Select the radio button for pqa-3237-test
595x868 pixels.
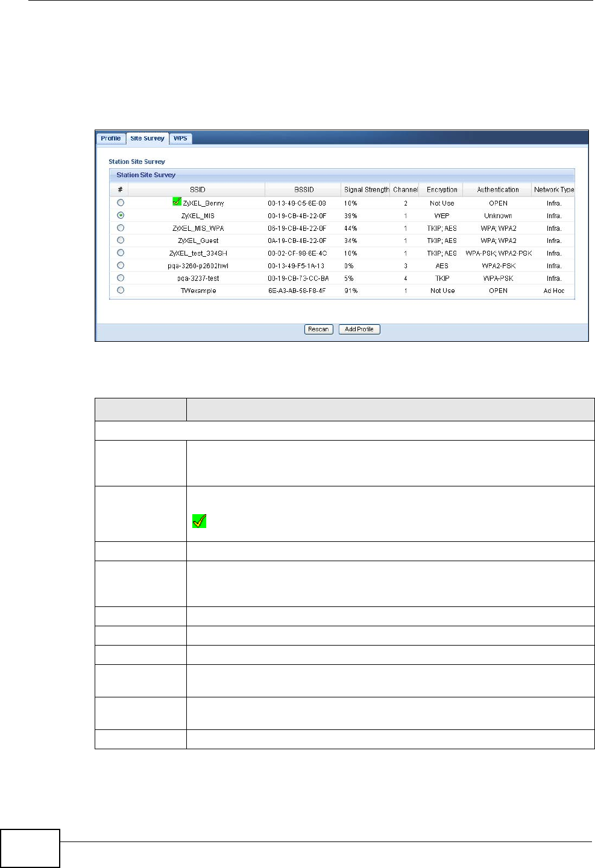pyautogui.click(x=121, y=278)
